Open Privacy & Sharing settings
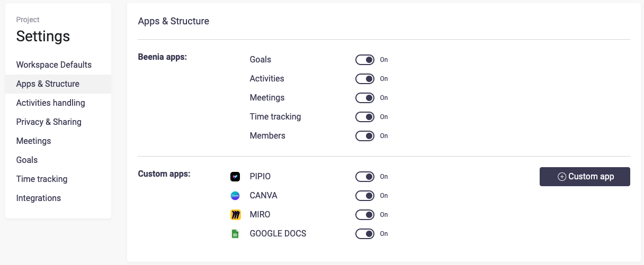644x265 pixels. [49, 122]
